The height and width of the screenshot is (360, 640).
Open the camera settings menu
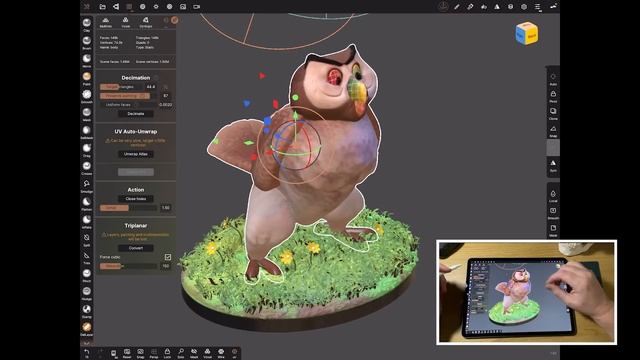[196, 7]
